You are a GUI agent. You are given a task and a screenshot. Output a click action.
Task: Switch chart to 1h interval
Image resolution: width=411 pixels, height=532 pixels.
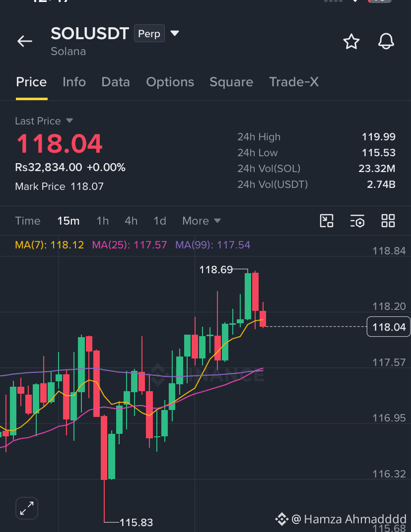pyautogui.click(x=103, y=221)
